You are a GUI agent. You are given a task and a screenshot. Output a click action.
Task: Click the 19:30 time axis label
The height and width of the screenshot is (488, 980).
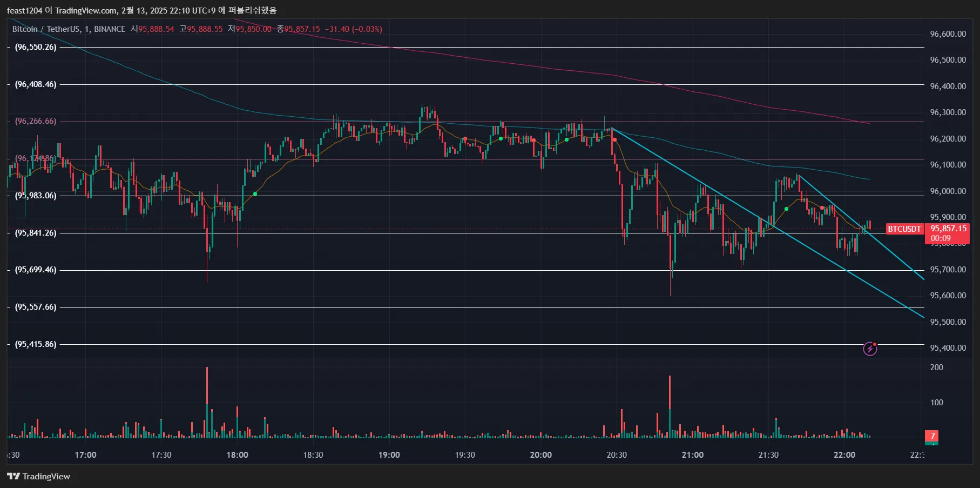pos(465,455)
